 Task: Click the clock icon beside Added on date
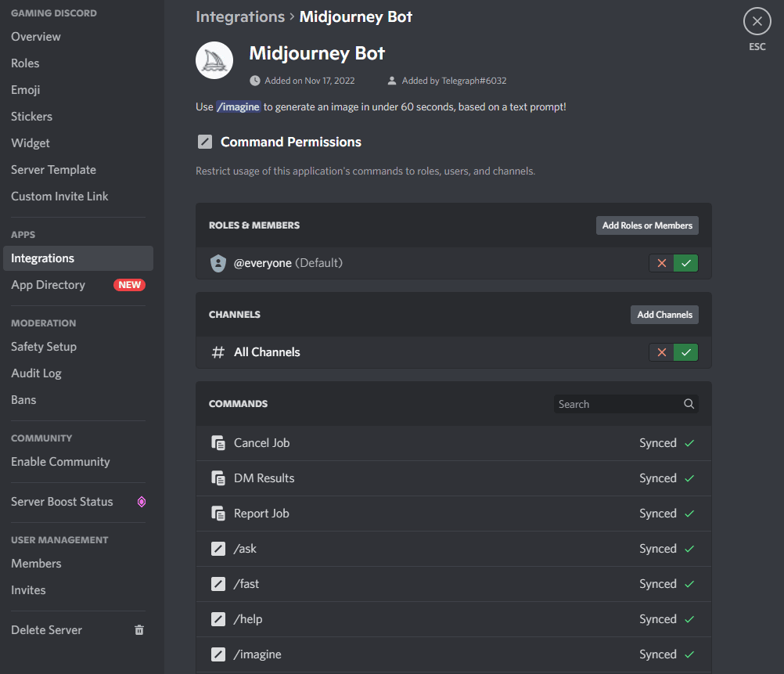[255, 81]
